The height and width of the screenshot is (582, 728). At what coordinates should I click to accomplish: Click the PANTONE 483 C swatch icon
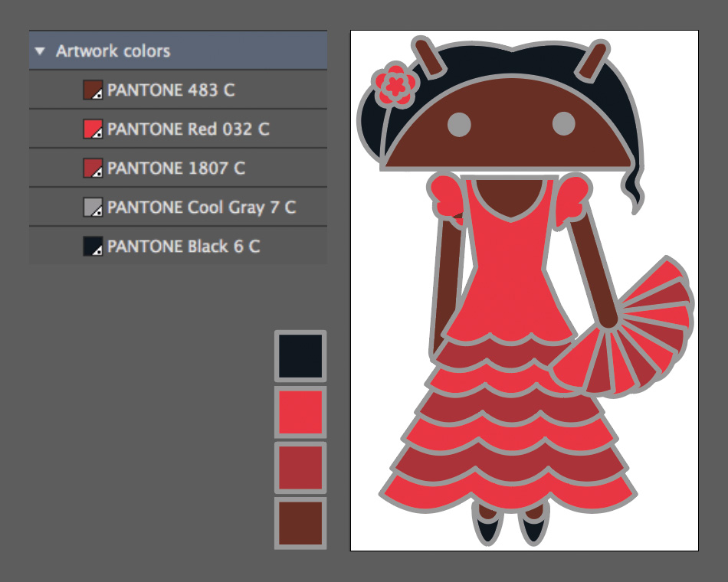click(93, 90)
